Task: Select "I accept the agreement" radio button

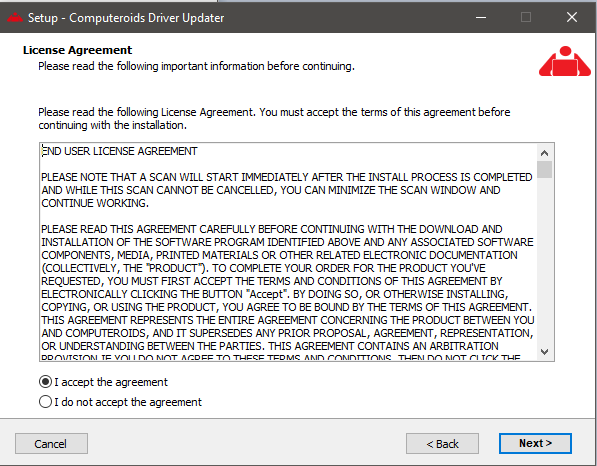Action: tap(45, 381)
